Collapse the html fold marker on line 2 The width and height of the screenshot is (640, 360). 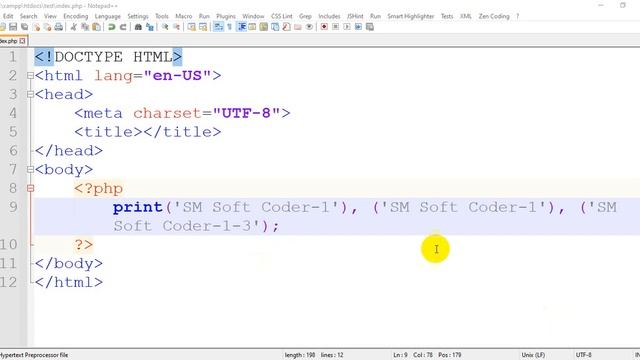click(x=30, y=76)
